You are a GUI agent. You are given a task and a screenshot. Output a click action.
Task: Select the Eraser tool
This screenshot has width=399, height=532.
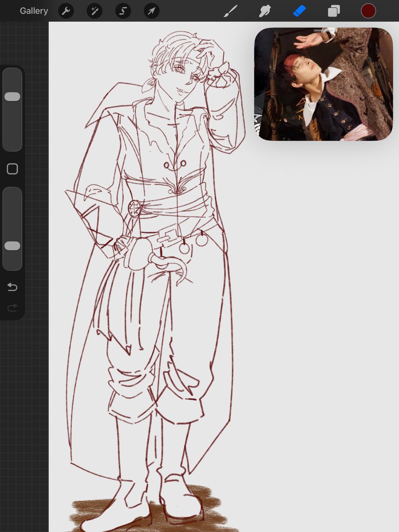300,11
